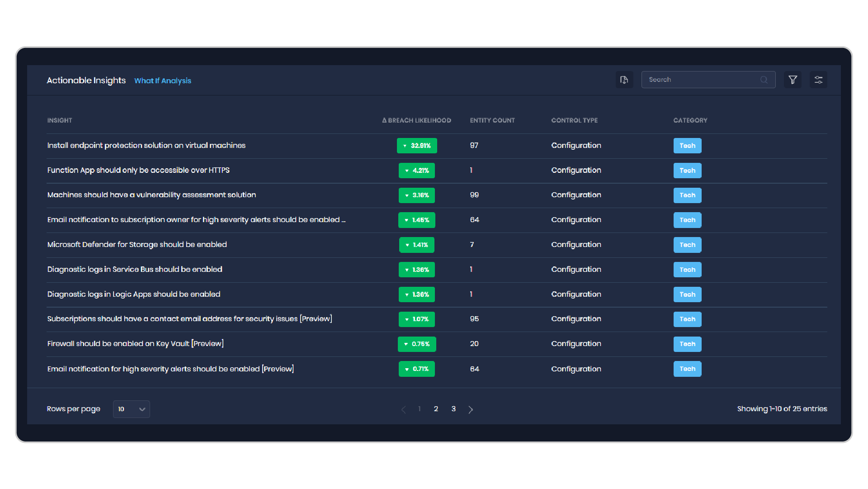Click the export file icon

[624, 80]
